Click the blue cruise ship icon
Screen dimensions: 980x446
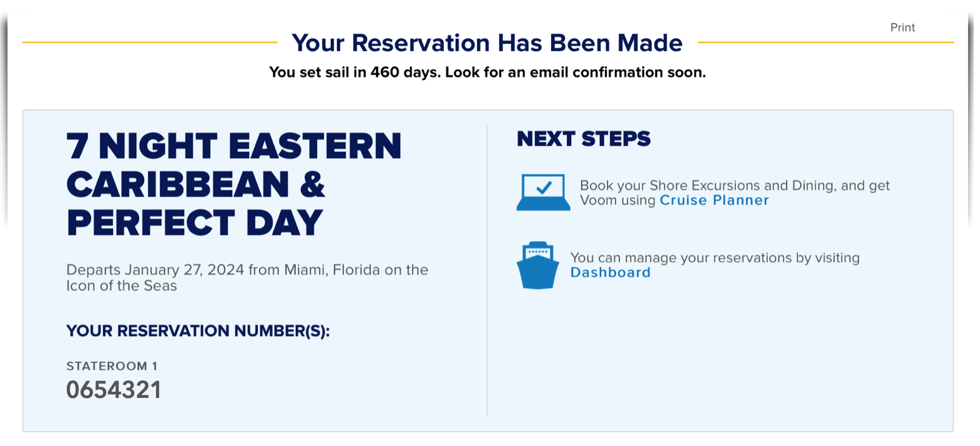point(537,265)
